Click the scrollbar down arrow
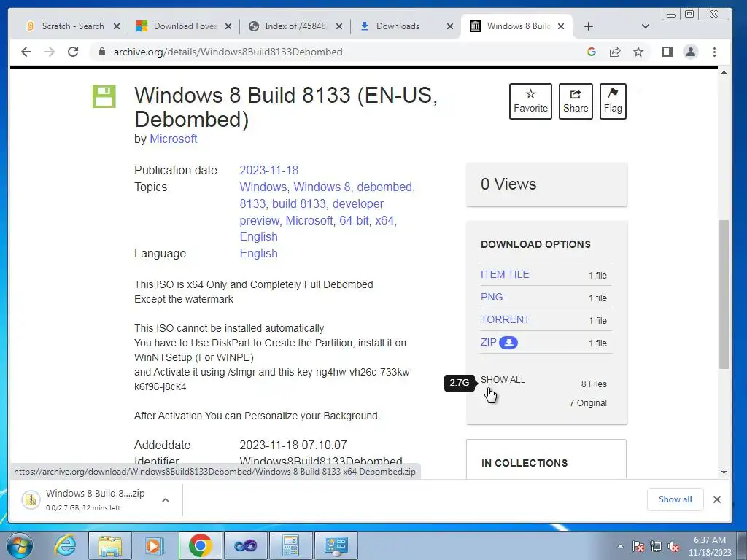 coord(724,472)
